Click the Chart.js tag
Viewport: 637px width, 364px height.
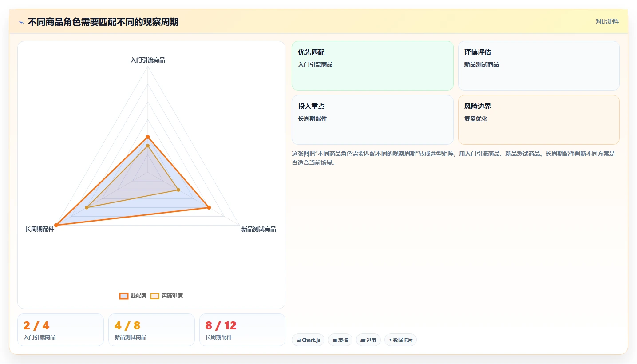[308, 340]
